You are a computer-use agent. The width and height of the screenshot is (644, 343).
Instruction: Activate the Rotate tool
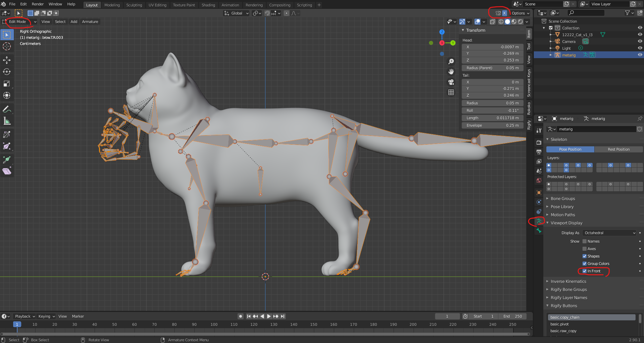[7, 72]
